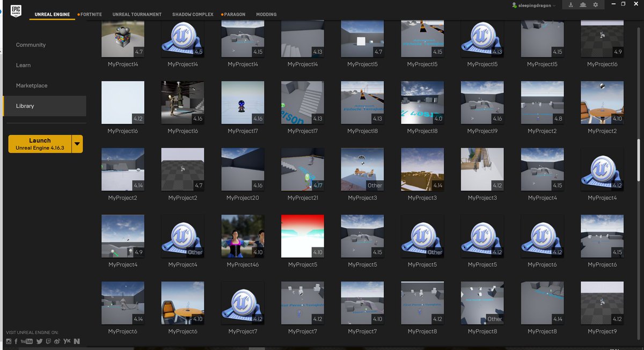The height and width of the screenshot is (350, 644).
Task: Select MyProject16 blank white thumbnail version 4.12
Action: click(x=123, y=103)
